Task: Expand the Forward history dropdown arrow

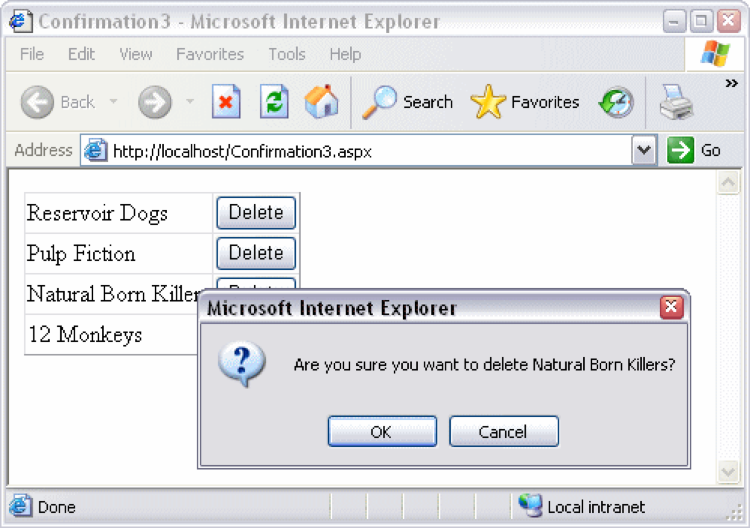Action: (x=190, y=102)
